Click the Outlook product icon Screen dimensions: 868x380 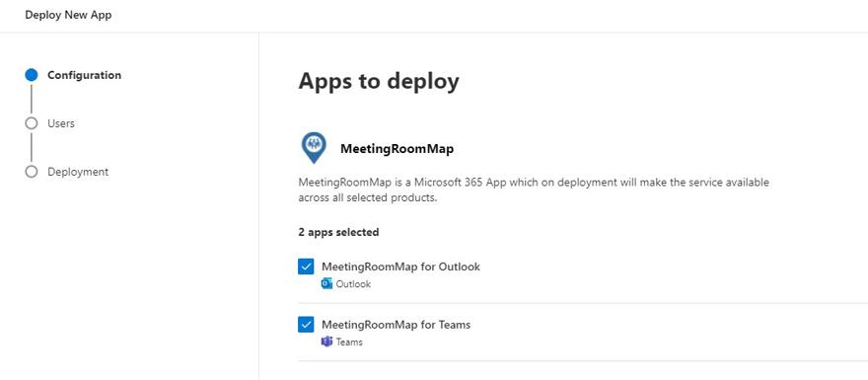click(x=326, y=283)
